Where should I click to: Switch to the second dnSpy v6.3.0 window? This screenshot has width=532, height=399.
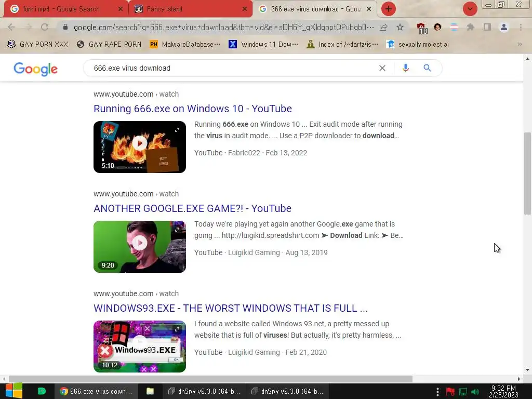(287, 391)
